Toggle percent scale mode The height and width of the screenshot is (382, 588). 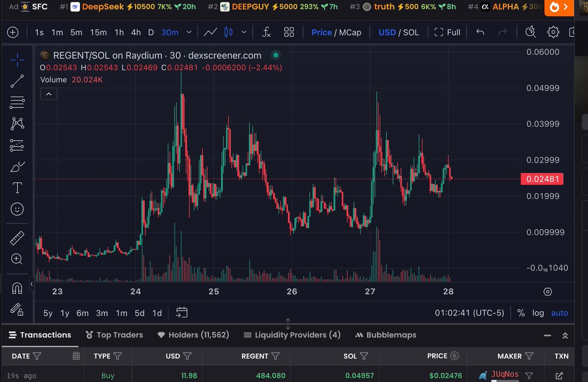521,313
